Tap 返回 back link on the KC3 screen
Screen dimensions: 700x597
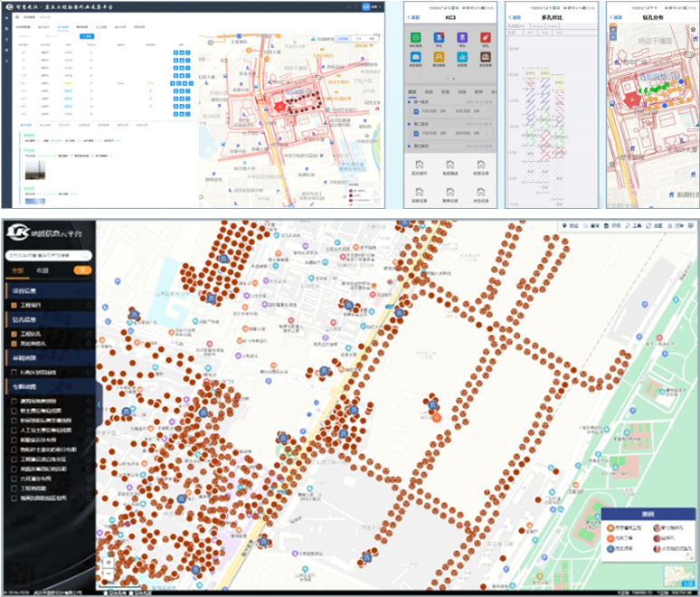pos(416,16)
